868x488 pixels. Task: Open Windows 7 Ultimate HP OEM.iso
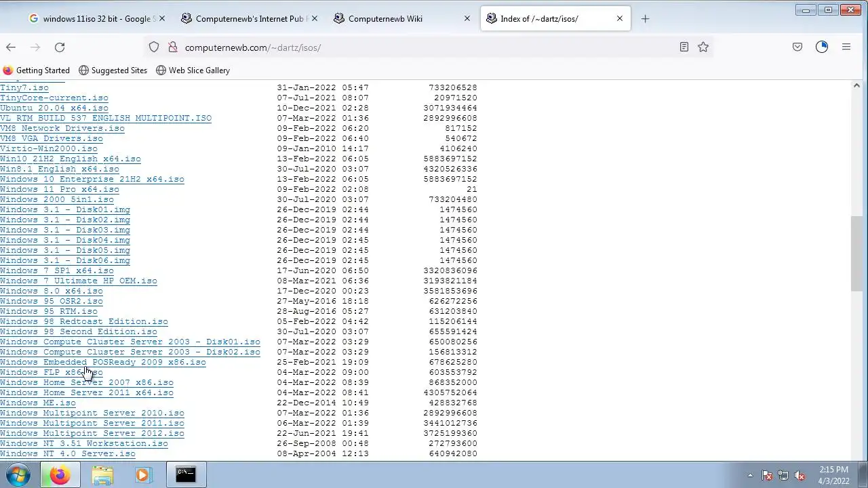click(x=79, y=281)
